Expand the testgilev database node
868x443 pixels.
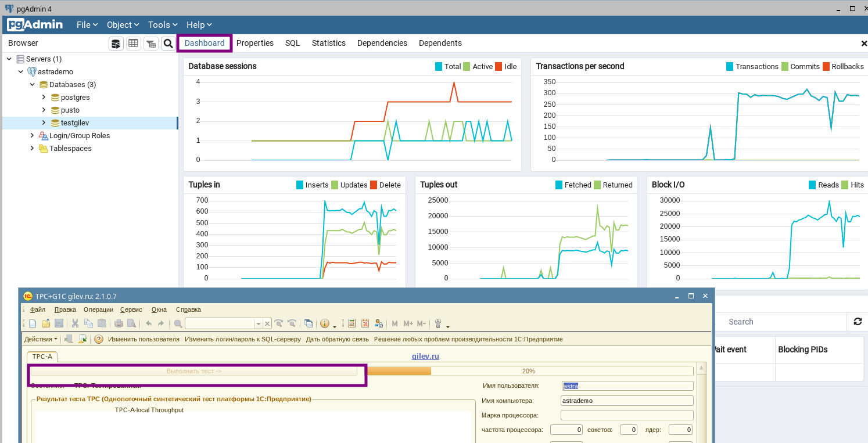[x=44, y=123]
